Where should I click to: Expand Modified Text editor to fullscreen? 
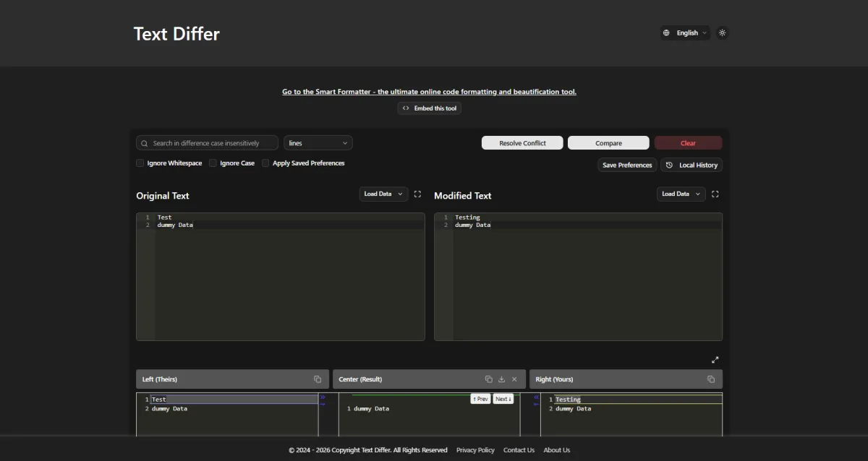715,194
